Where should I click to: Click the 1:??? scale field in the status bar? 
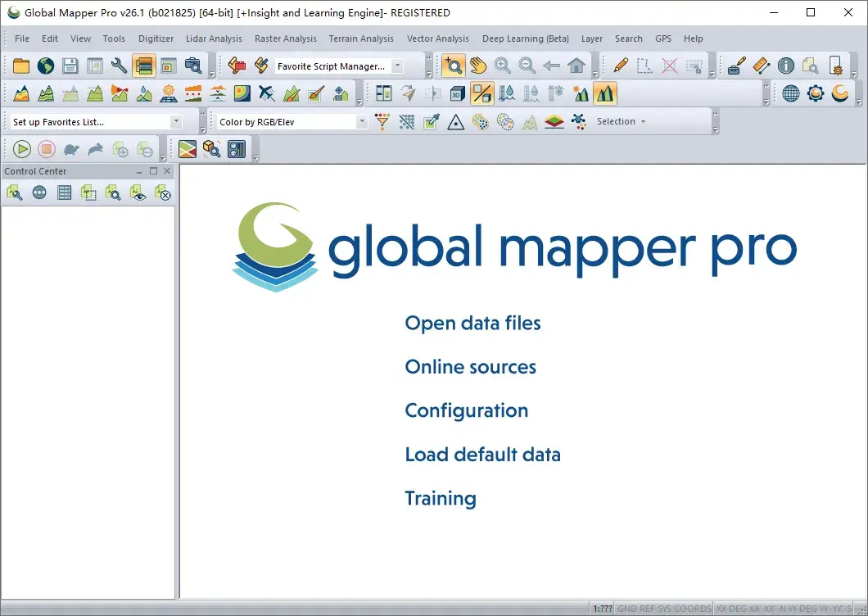click(603, 608)
